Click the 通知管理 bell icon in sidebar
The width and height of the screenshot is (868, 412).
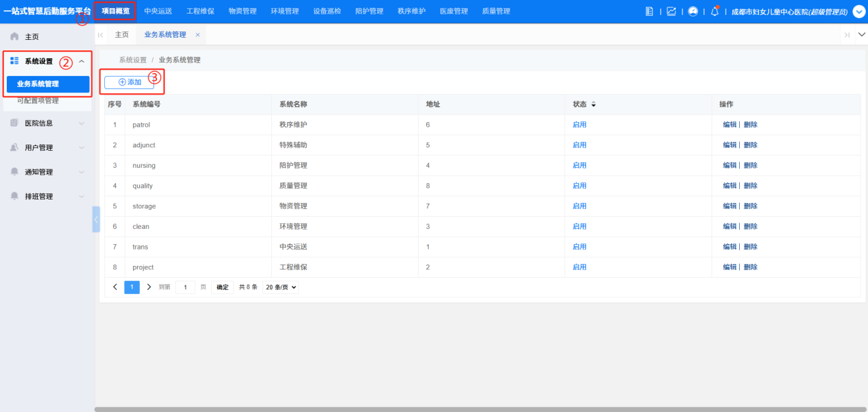[x=14, y=171]
